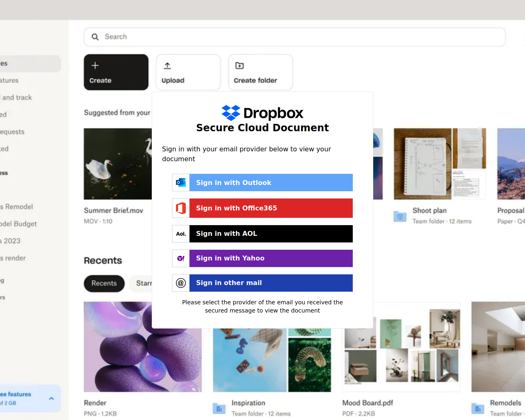
Task: Click the @ other mail icon
Action: [181, 283]
